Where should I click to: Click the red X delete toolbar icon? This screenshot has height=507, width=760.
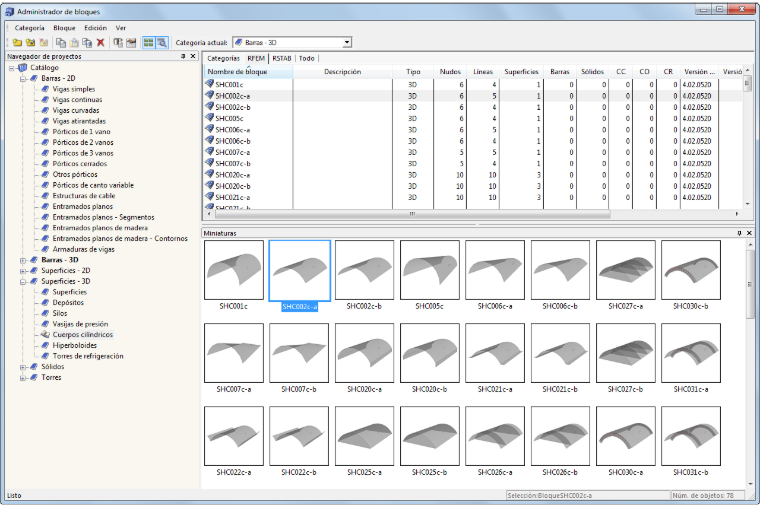click(x=100, y=43)
